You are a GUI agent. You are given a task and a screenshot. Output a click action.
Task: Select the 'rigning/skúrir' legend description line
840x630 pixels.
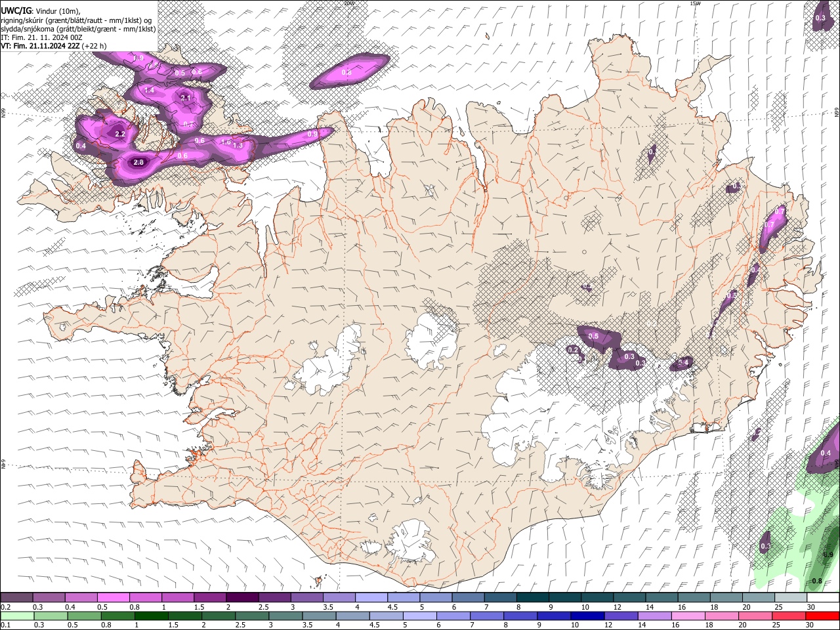point(76,20)
